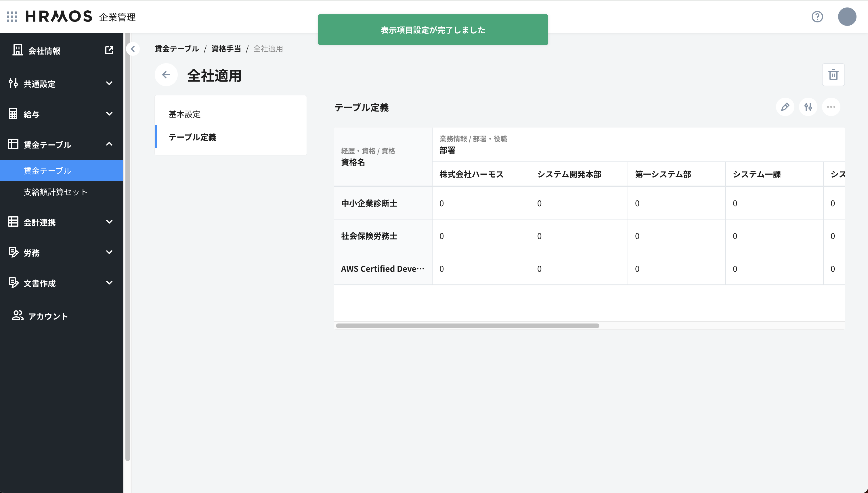Switch to the 基本設定 tab

[x=184, y=114]
